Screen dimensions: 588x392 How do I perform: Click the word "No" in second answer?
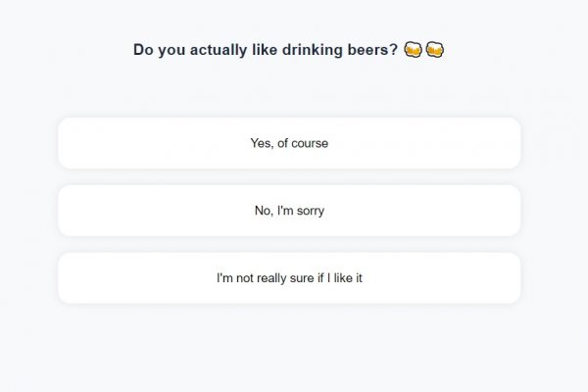click(263, 211)
